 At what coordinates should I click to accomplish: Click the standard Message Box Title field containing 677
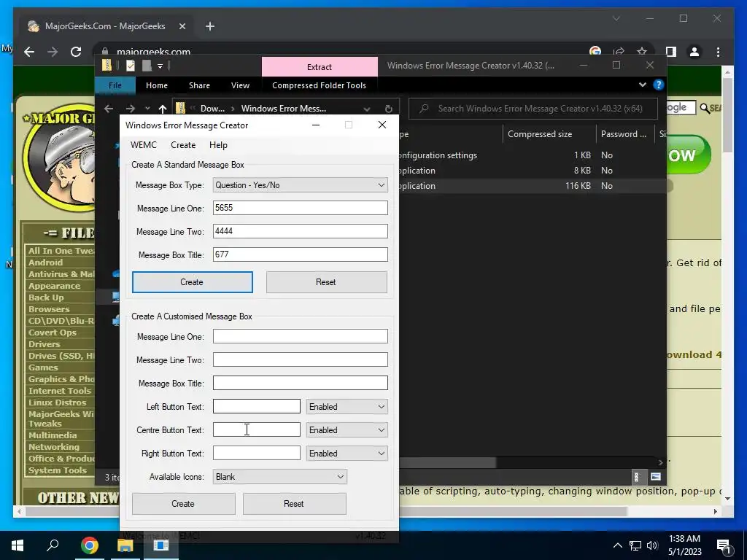(300, 254)
